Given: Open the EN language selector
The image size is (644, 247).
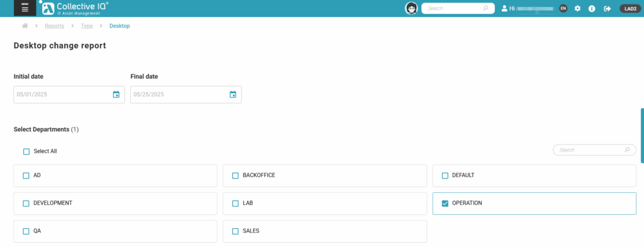Looking at the screenshot, I should pyautogui.click(x=563, y=8).
